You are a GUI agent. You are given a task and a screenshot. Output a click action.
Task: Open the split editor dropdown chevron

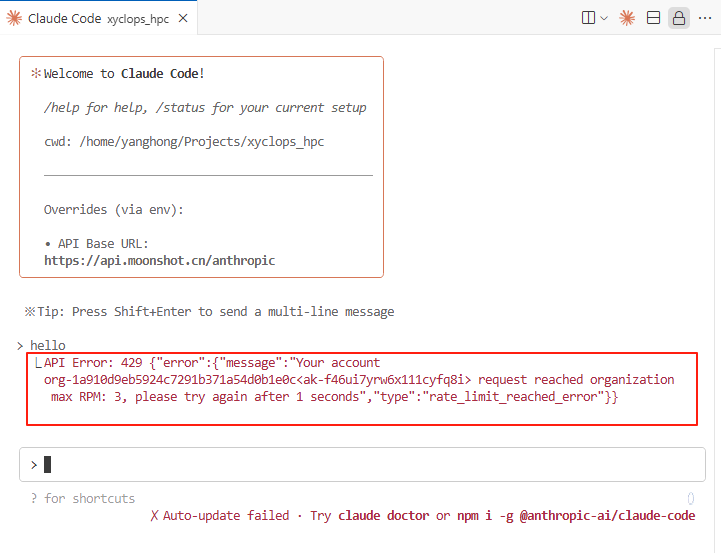tap(604, 18)
